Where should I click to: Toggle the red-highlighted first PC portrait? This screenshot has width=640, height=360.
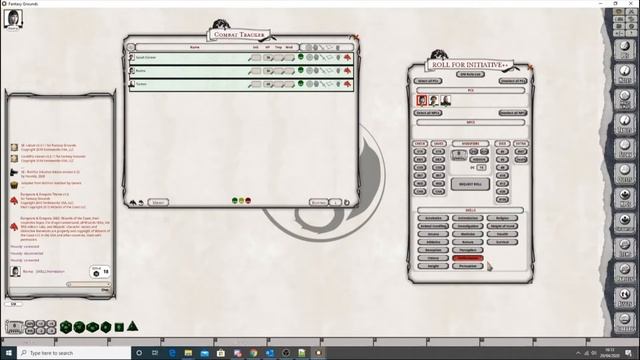tap(422, 100)
